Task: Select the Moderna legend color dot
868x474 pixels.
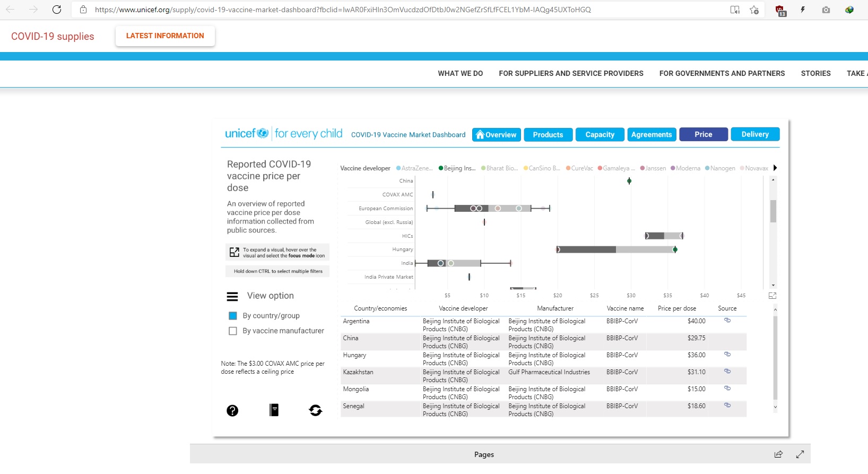Action: (x=673, y=168)
